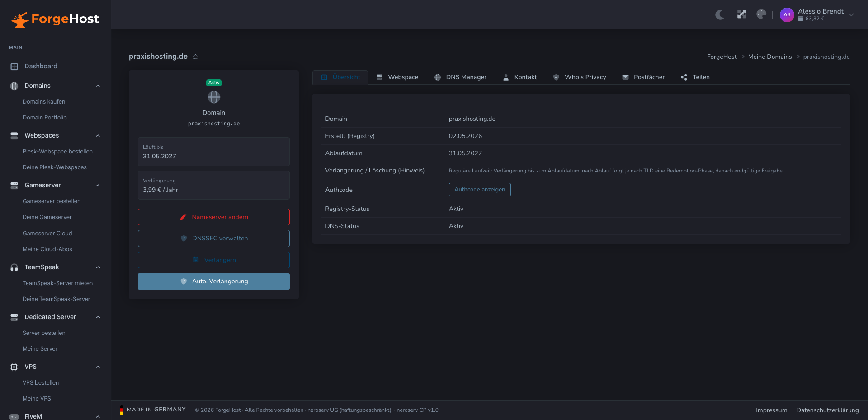The width and height of the screenshot is (868, 420).
Task: Switch to the Übersicht tab
Action: [340, 77]
